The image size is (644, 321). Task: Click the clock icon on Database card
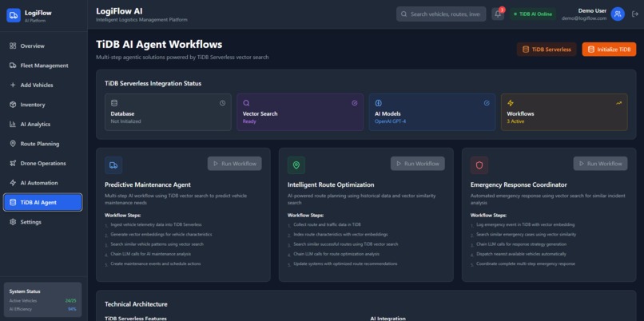tap(222, 103)
